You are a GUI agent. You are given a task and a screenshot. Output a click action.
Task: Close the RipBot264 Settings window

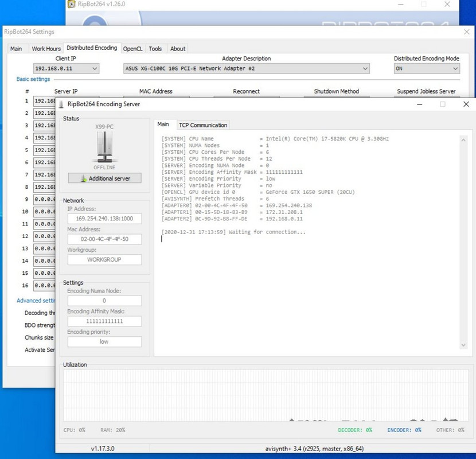[467, 32]
